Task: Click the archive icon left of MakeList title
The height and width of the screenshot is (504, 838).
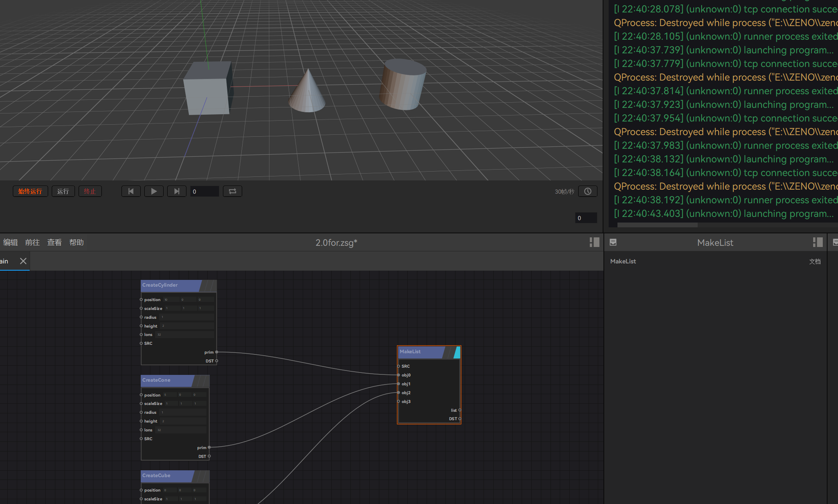Action: pos(613,242)
